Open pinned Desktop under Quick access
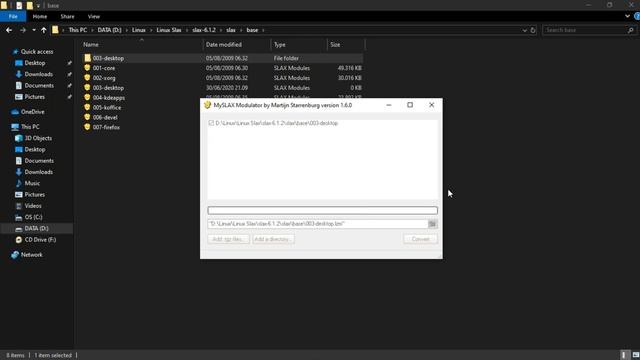Image resolution: width=640 pixels, height=360 pixels. [35, 63]
